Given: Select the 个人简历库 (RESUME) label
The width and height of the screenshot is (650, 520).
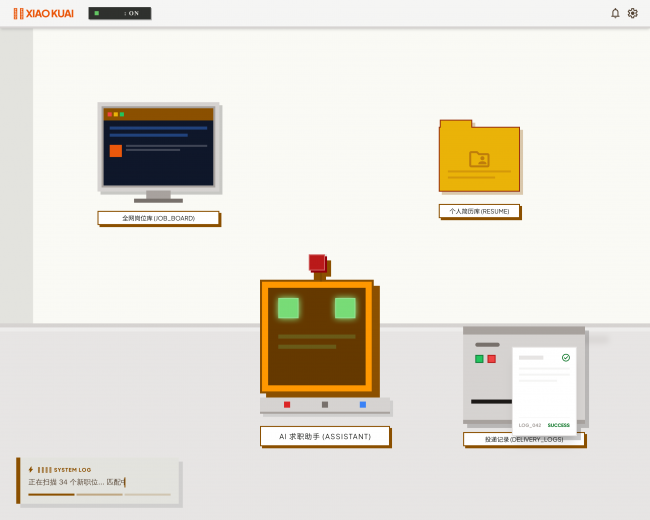Looking at the screenshot, I should 479,211.
